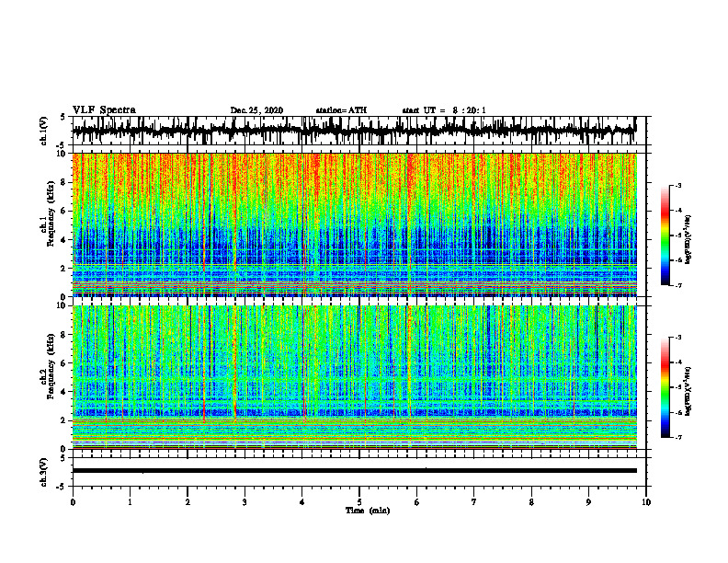This screenshot has height=563, width=728.
Task: Click the ch.2 "Frequency (kHz)" axis label
Action: pos(51,366)
